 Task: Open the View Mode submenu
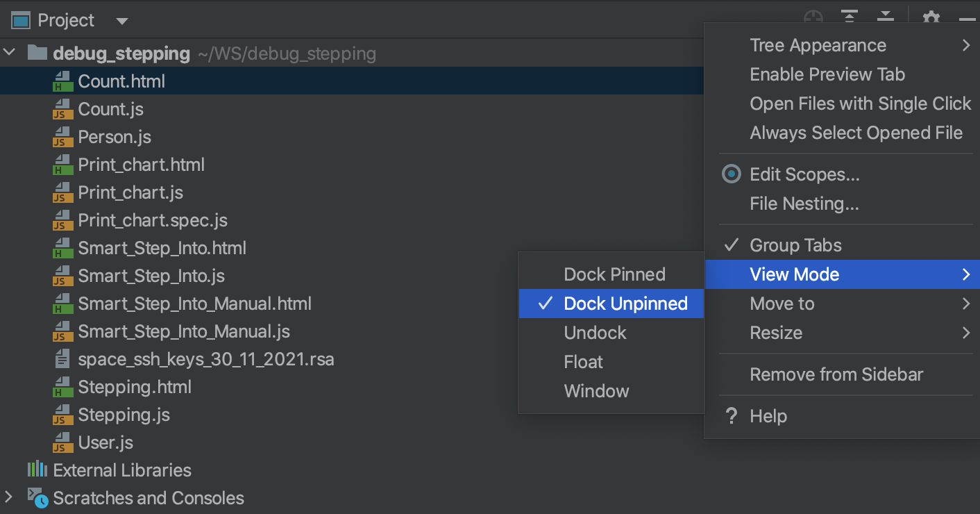(793, 274)
